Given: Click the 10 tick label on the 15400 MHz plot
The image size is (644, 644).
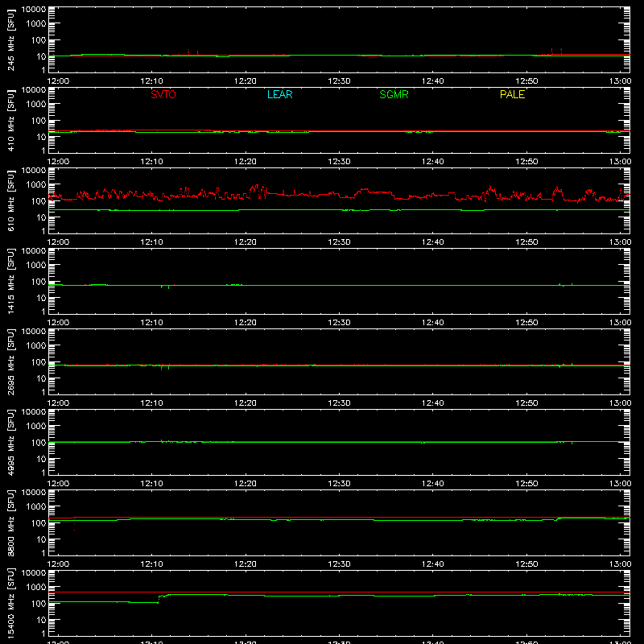Looking at the screenshot, I should pos(41,620).
